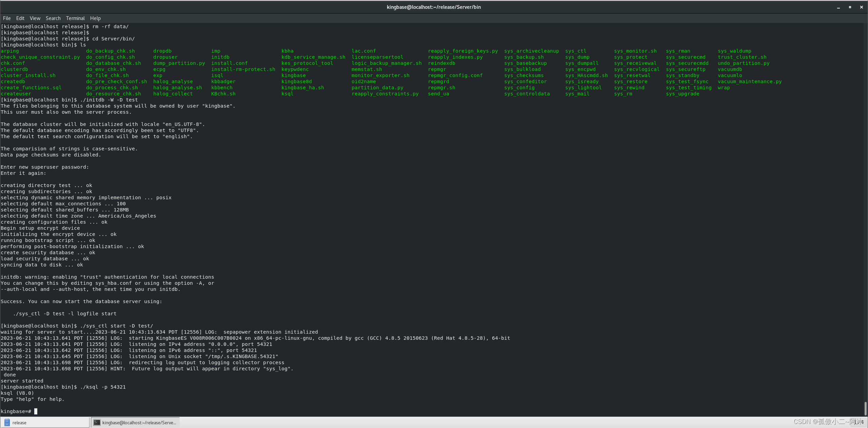Click Edit menu in menu bar

coord(20,18)
